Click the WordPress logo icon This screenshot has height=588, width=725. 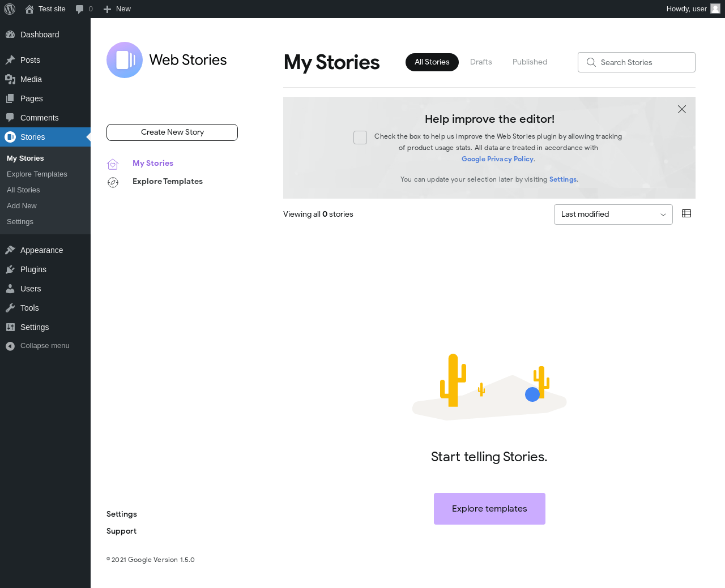[10, 9]
